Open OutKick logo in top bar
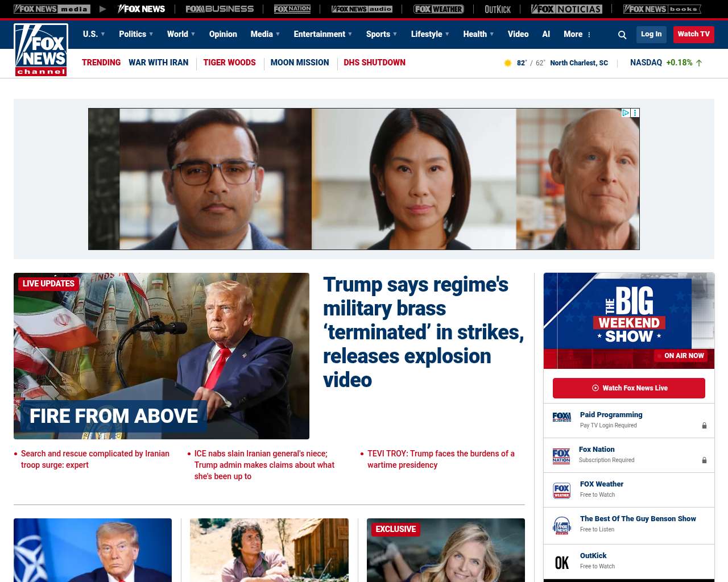 (x=498, y=9)
